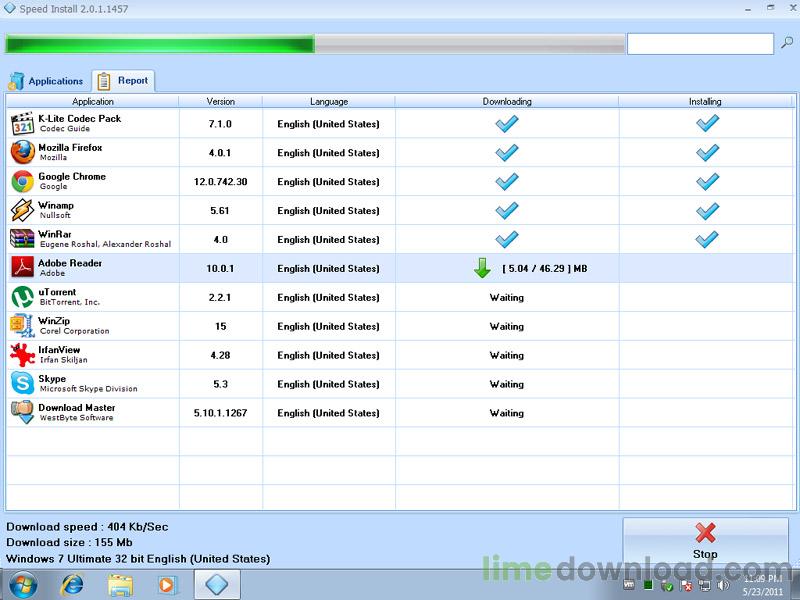Click Google Chrome downloading checkmark
This screenshot has width=800, height=600.
[507, 182]
